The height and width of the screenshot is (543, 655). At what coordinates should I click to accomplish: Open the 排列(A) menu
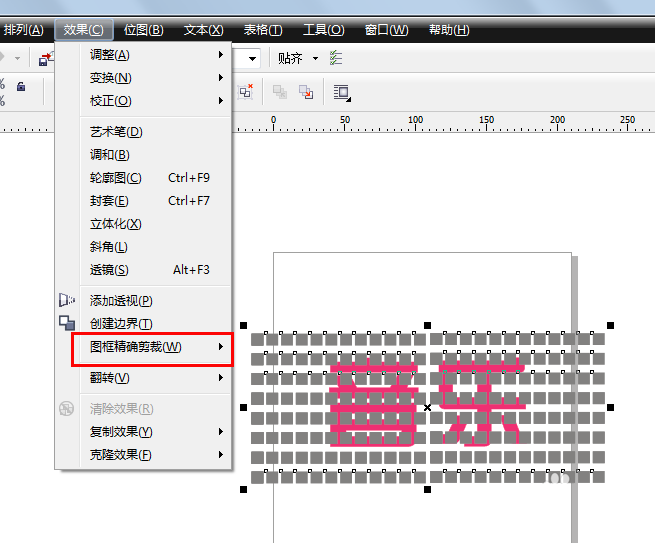point(23,30)
